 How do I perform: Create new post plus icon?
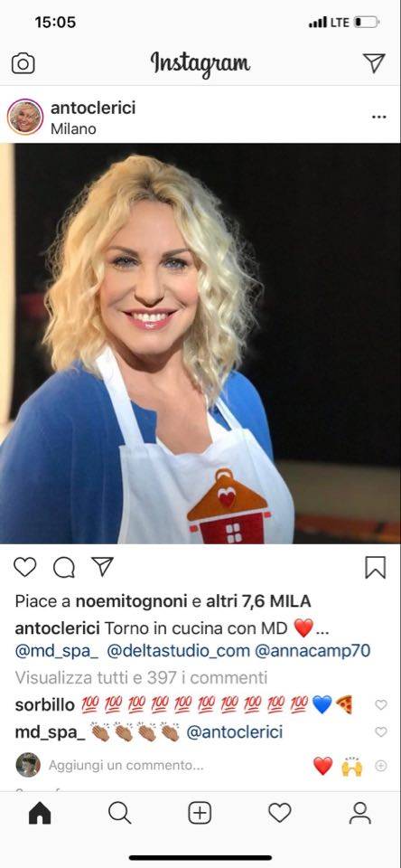click(200, 813)
